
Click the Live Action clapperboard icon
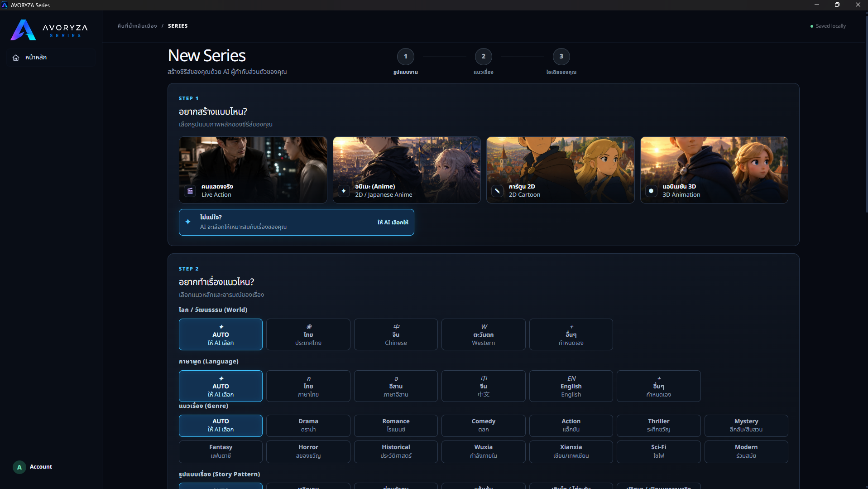pos(190,191)
